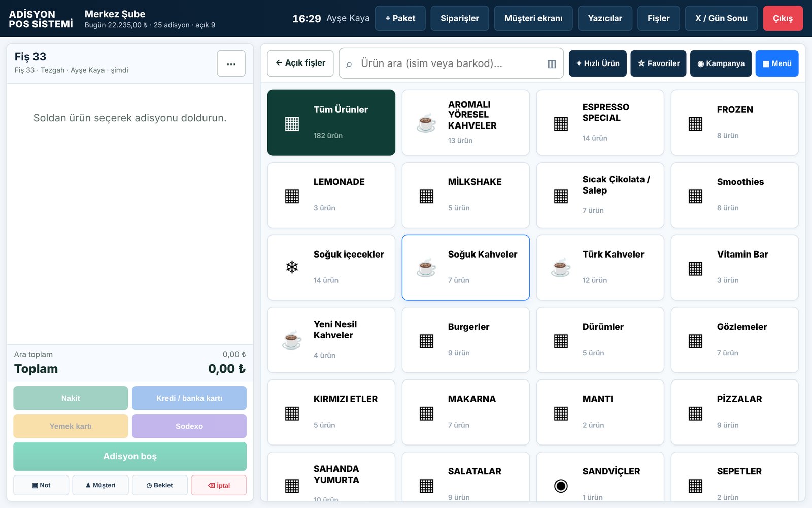Choose Kredi / banka kartı payment
This screenshot has height=508, width=812.
point(189,398)
